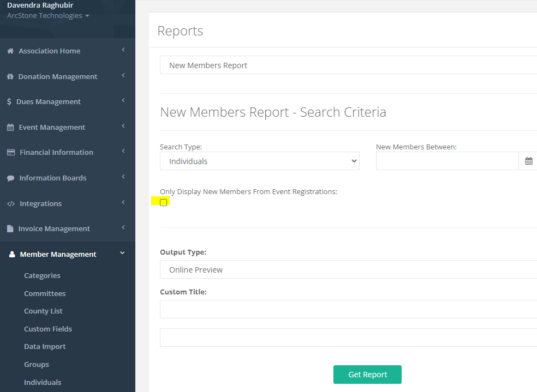537x392 pixels.
Task: Click the Dues Management dollar icon
Action: pyautogui.click(x=9, y=102)
